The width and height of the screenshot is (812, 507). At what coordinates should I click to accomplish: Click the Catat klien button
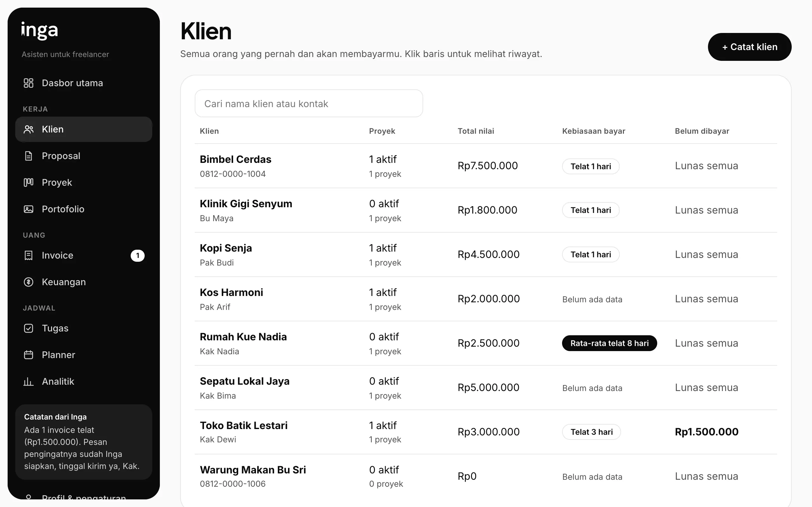click(x=750, y=47)
